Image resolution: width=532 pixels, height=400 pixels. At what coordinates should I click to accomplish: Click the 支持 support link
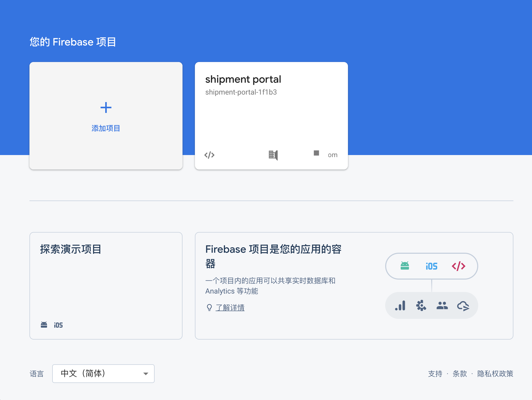435,374
